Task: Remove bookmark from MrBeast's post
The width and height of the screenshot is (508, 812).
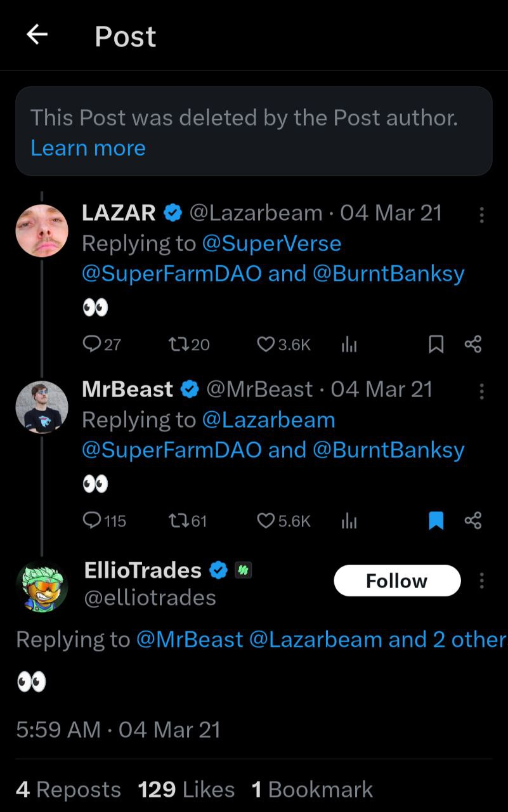Action: click(x=436, y=521)
